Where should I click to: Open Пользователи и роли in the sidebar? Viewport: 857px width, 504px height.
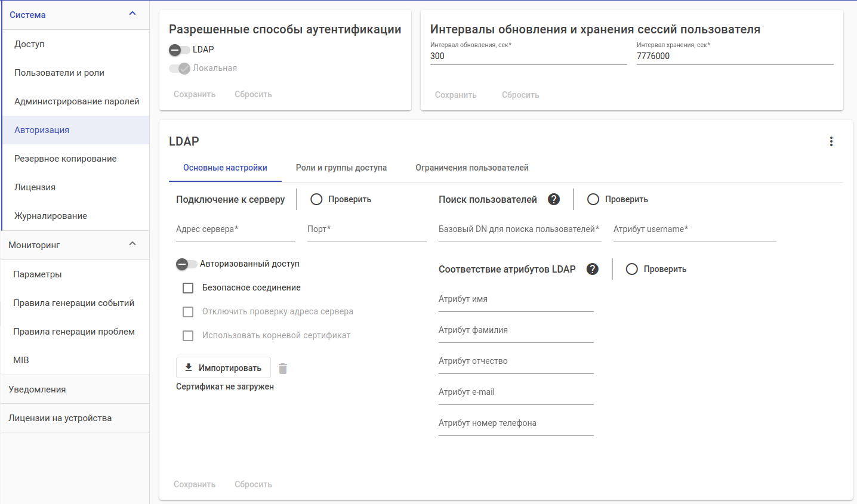tap(59, 73)
